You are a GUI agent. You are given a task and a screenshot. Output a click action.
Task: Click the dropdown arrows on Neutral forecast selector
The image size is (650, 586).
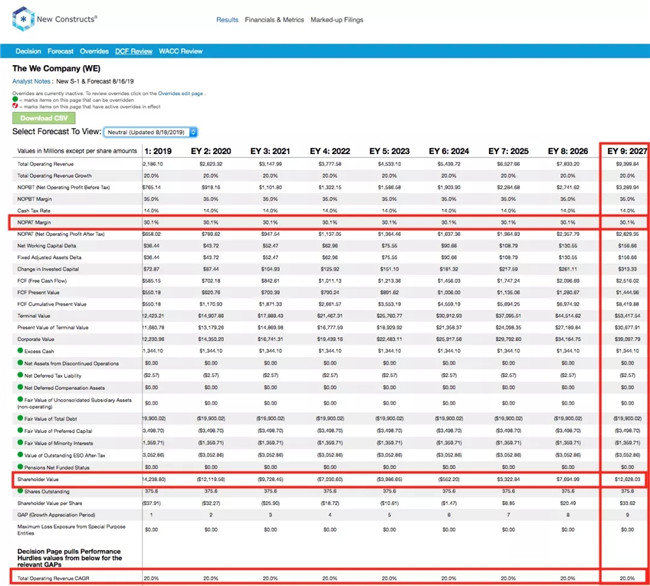[x=193, y=132]
